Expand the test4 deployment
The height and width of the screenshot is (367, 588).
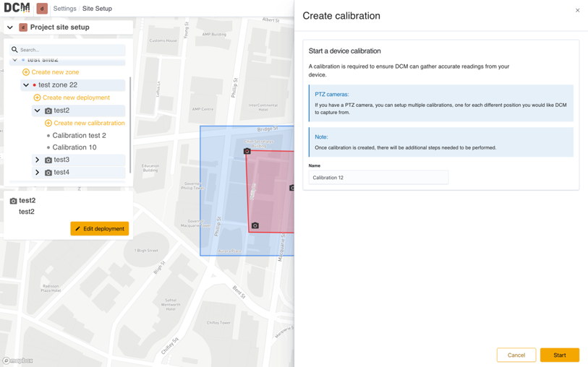click(37, 173)
